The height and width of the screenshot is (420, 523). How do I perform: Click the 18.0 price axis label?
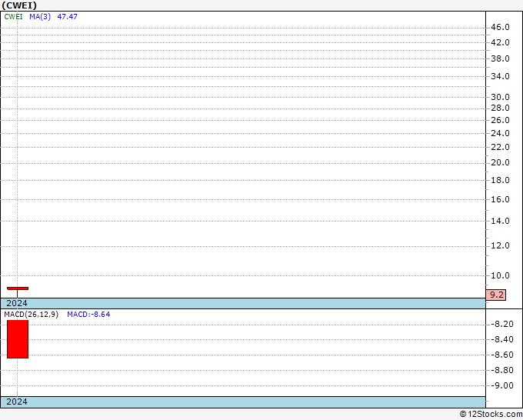click(501, 181)
